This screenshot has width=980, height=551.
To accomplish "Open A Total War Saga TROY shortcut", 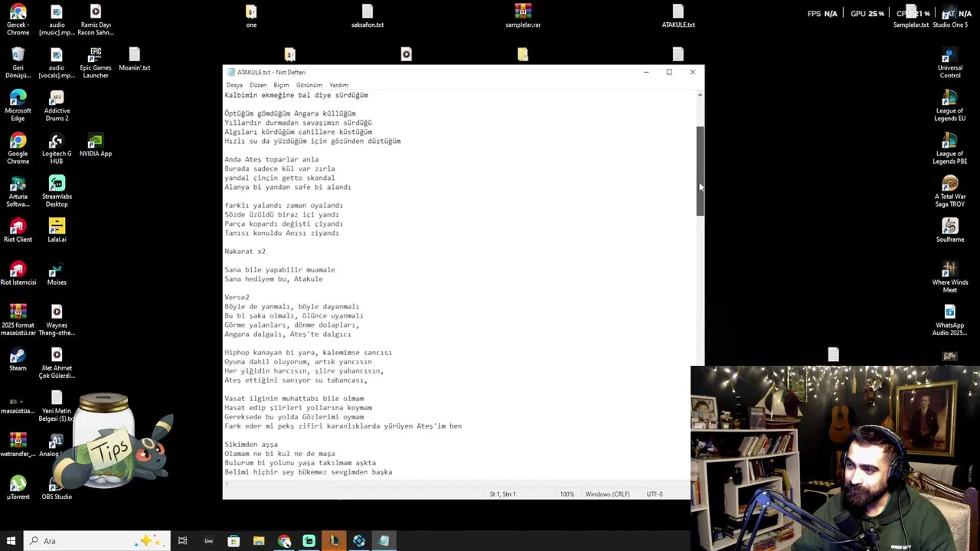I will point(950,191).
